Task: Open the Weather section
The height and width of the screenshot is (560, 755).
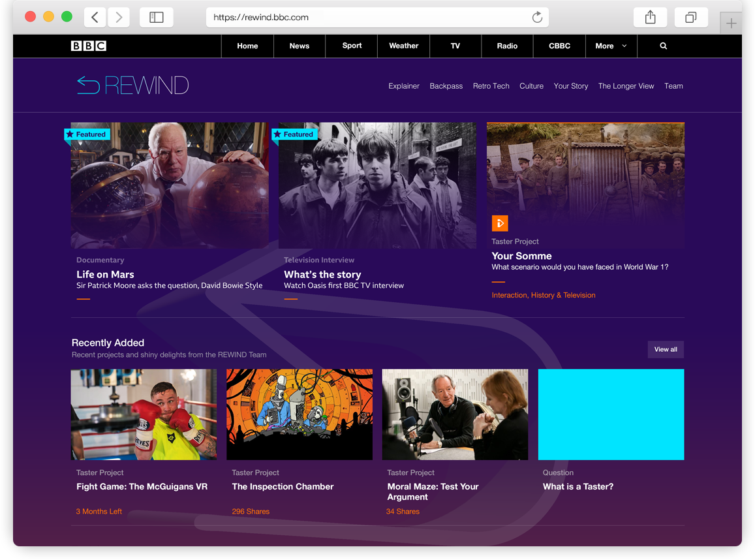Action: point(403,46)
